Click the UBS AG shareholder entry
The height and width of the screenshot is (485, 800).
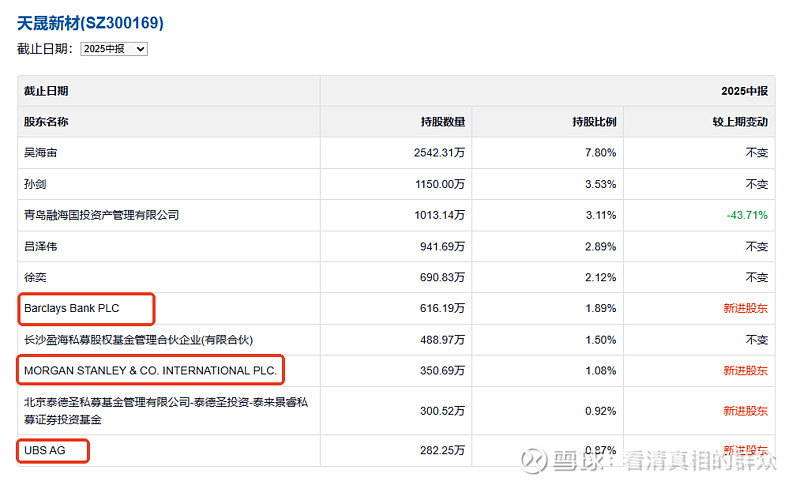pyautogui.click(x=43, y=450)
